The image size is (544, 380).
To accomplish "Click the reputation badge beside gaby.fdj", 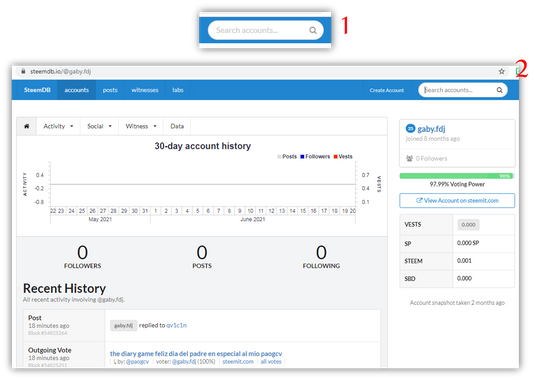I will pyautogui.click(x=410, y=128).
